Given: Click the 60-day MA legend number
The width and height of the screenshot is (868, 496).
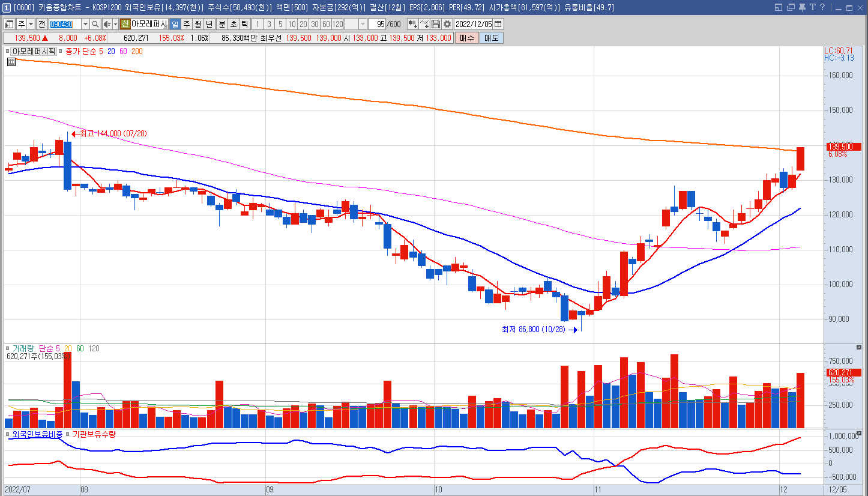Looking at the screenshot, I should click(123, 52).
